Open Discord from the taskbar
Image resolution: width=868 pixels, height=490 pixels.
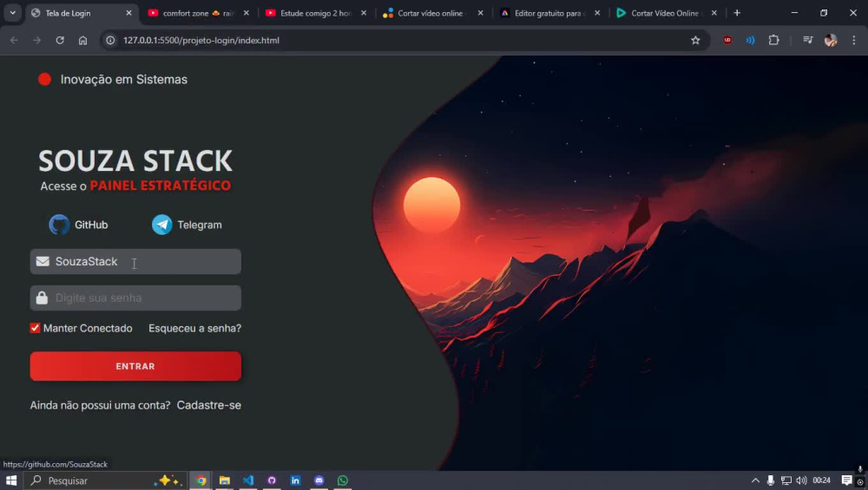pyautogui.click(x=319, y=480)
